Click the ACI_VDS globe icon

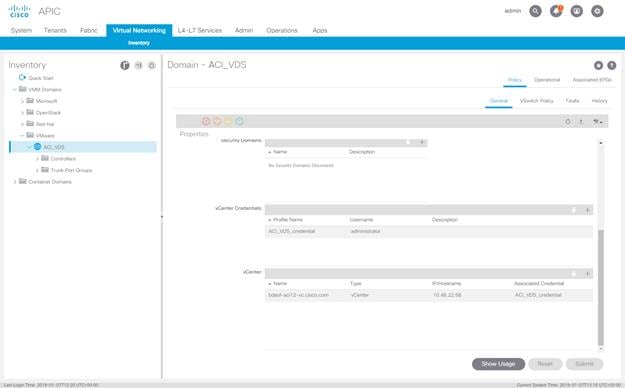click(x=37, y=147)
